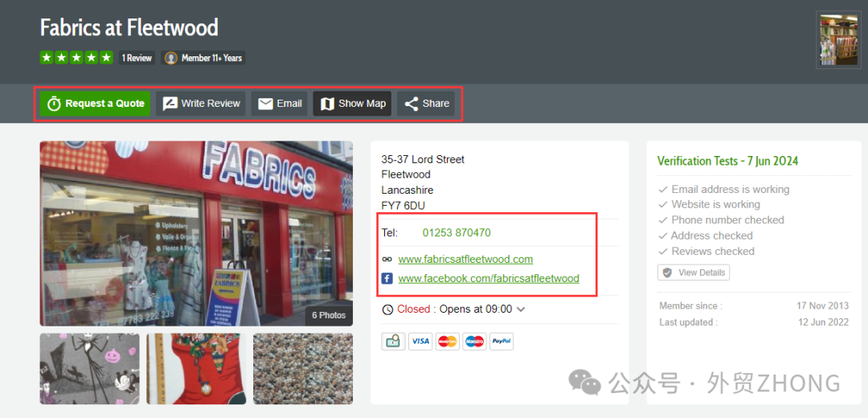The width and height of the screenshot is (868, 418).
Task: Expand the opening hours chevron
Action: [x=521, y=309]
